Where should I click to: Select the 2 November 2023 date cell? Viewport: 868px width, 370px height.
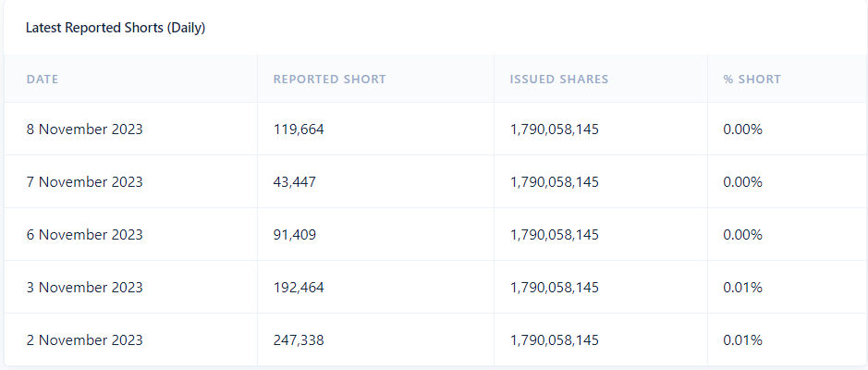pyautogui.click(x=84, y=340)
